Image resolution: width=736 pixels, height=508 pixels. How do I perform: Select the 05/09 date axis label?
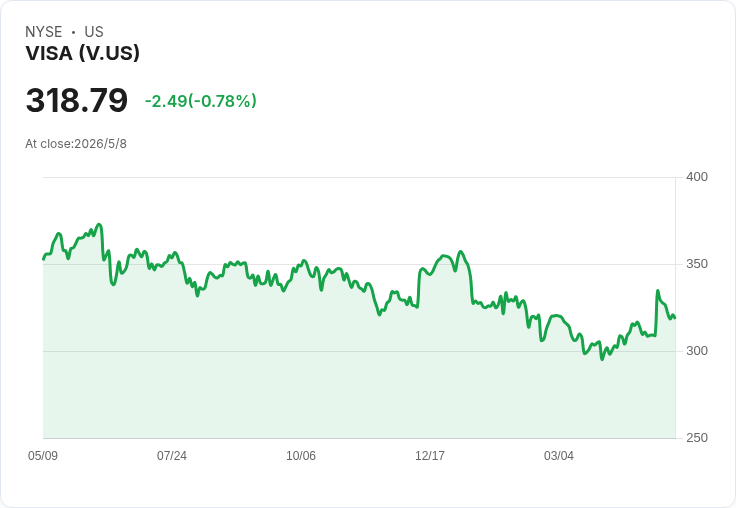tap(43, 455)
